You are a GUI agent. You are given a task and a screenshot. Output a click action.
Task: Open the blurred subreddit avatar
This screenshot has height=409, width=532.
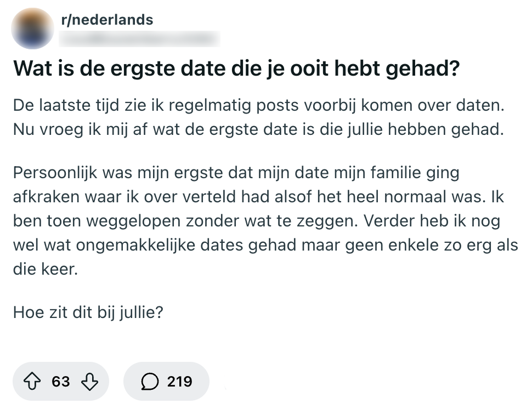(33, 28)
